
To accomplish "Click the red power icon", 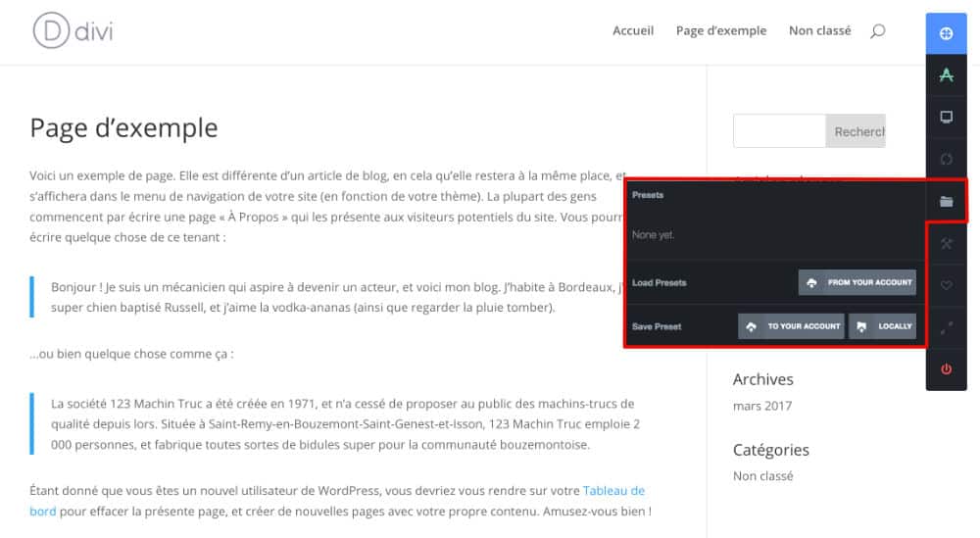I will coord(946,368).
